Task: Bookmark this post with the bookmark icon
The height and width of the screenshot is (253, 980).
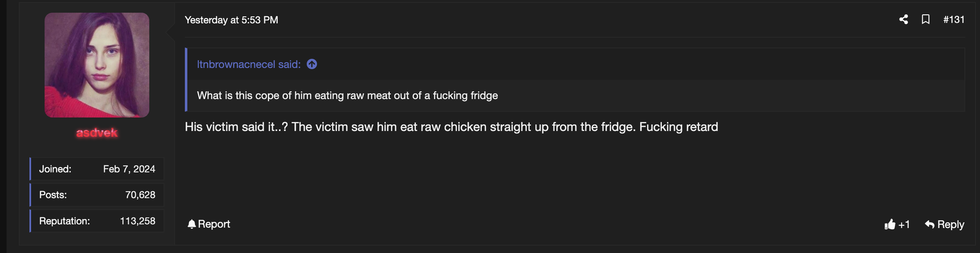Action: (925, 20)
